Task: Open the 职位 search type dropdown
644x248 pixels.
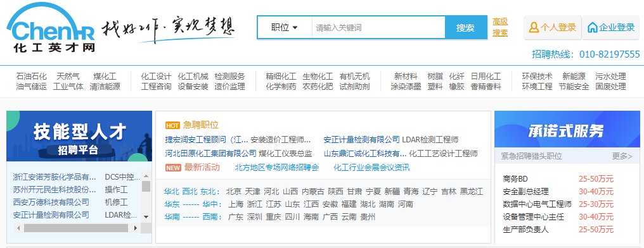Action: tap(284, 28)
